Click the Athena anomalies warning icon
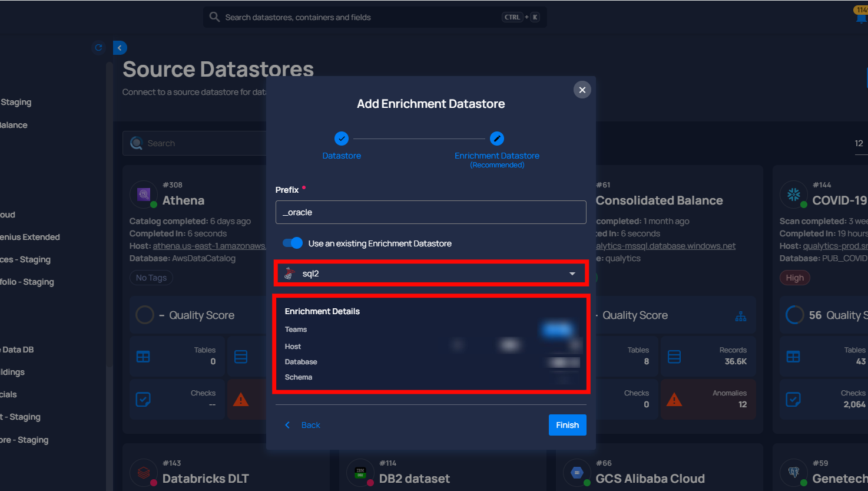Screen dimensions: 868x491 click(241, 400)
